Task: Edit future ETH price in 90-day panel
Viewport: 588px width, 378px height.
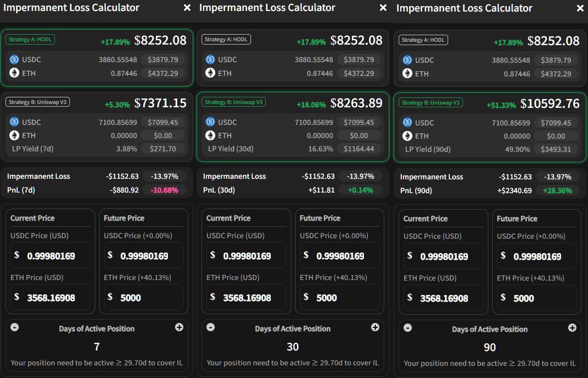Action: pyautogui.click(x=537, y=298)
